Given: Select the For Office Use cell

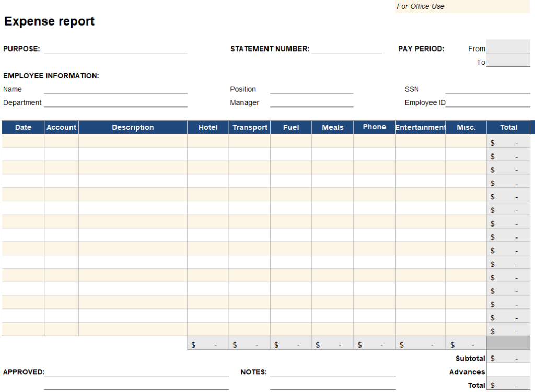Looking at the screenshot, I should 462,6.
